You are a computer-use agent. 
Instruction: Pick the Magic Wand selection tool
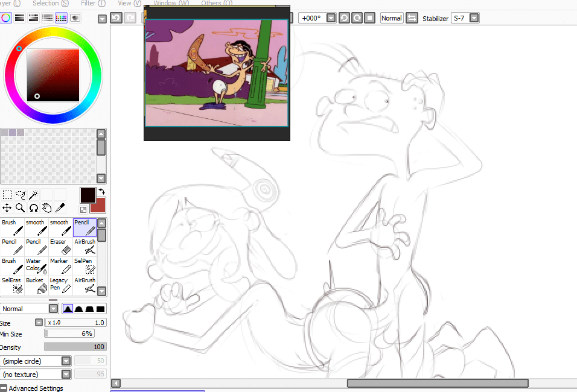tap(33, 195)
